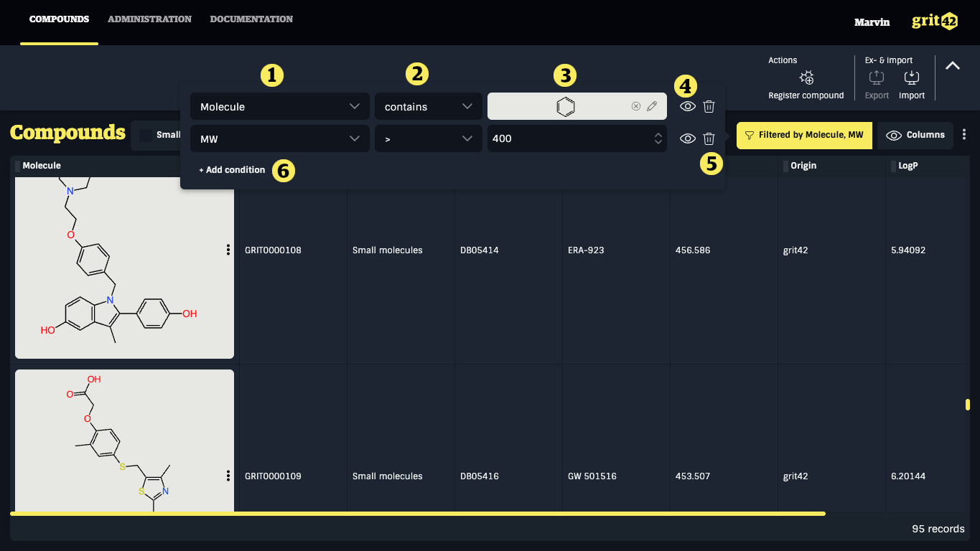Click Add condition

click(x=232, y=170)
